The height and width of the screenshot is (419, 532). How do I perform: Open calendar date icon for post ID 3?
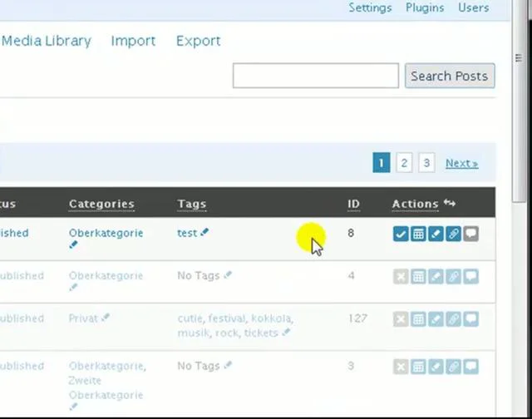point(418,367)
